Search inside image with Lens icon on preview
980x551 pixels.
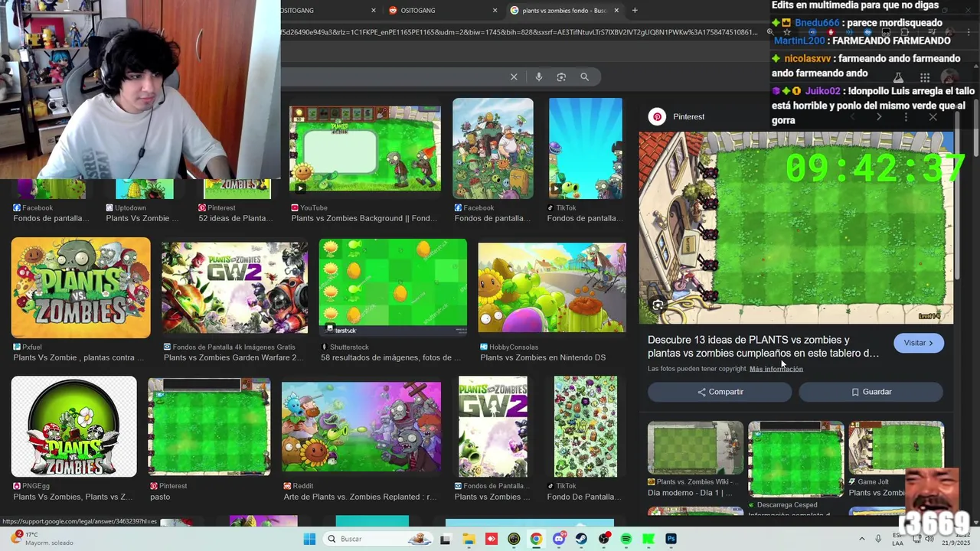coord(658,305)
